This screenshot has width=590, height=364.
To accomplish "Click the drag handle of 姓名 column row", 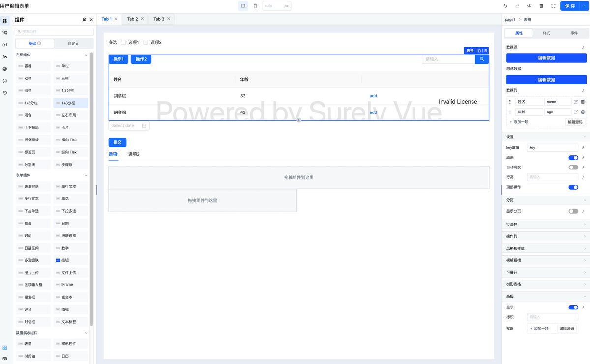I will tap(510, 102).
